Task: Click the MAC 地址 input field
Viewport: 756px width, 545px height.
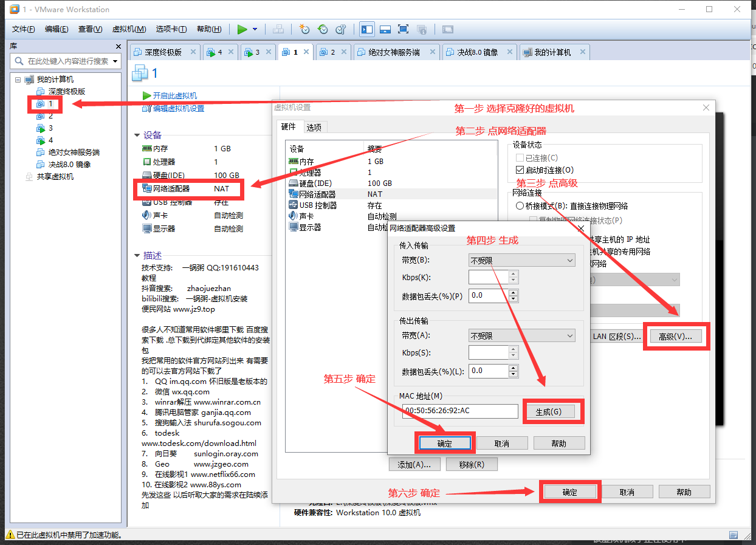Action: tap(460, 411)
